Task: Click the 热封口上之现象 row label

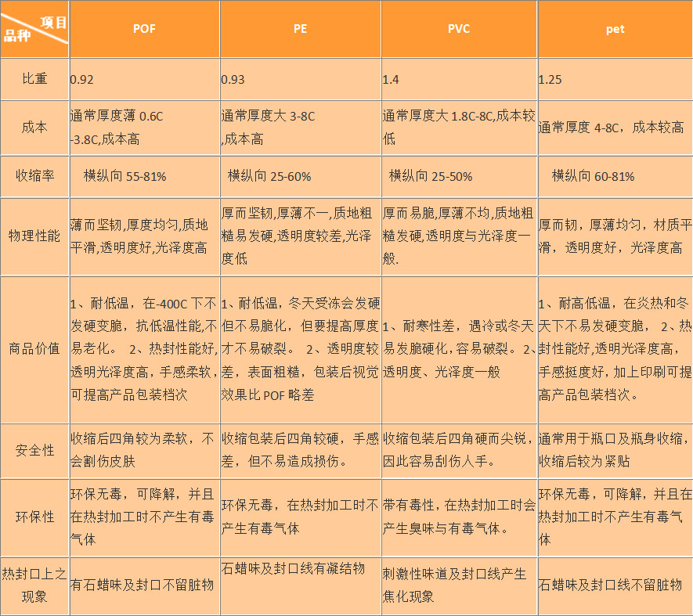Action: click(x=34, y=585)
